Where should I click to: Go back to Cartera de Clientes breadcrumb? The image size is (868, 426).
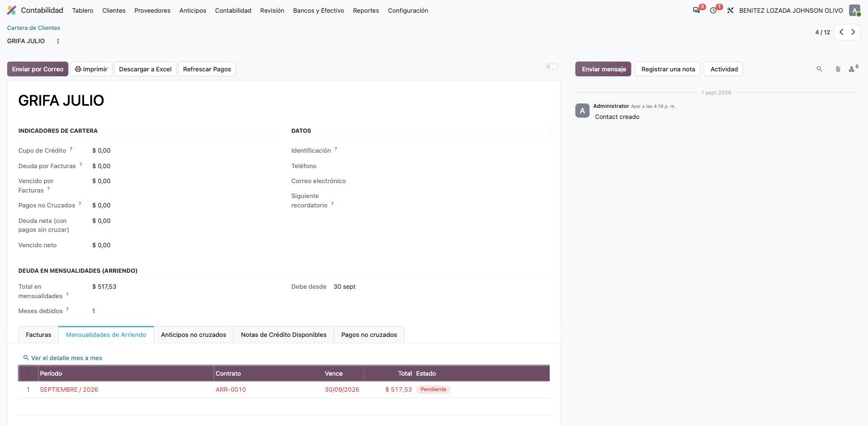click(34, 28)
